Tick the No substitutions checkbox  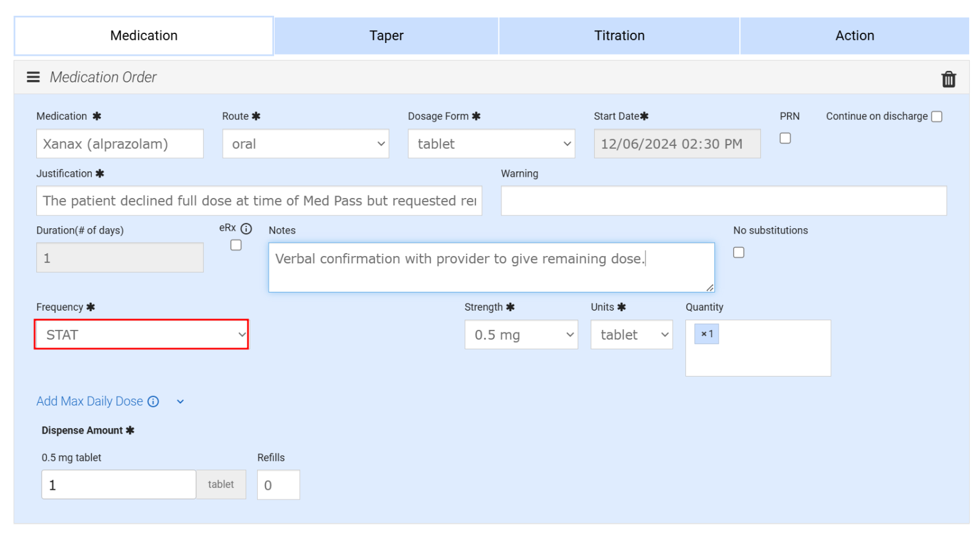click(739, 252)
